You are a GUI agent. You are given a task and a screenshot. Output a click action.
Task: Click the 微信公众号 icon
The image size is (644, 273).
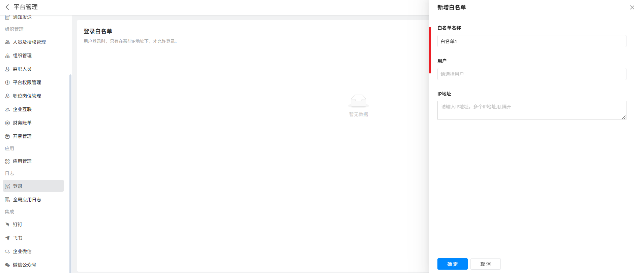(7, 265)
